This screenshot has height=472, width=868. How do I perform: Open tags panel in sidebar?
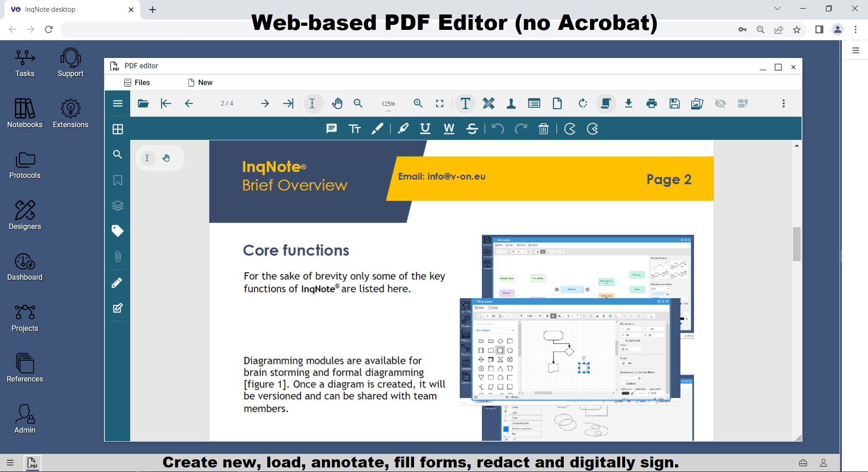pos(118,231)
